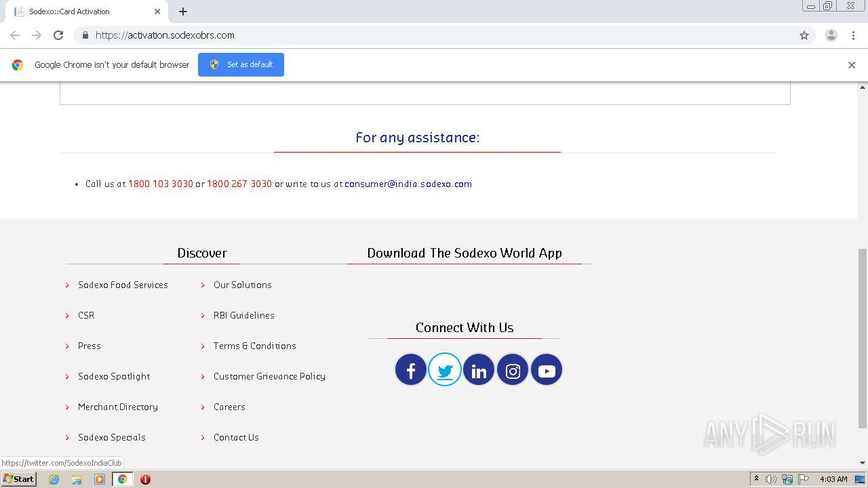Focus the address bar URL field
Image resolution: width=868 pixels, height=488 pixels.
(434, 35)
